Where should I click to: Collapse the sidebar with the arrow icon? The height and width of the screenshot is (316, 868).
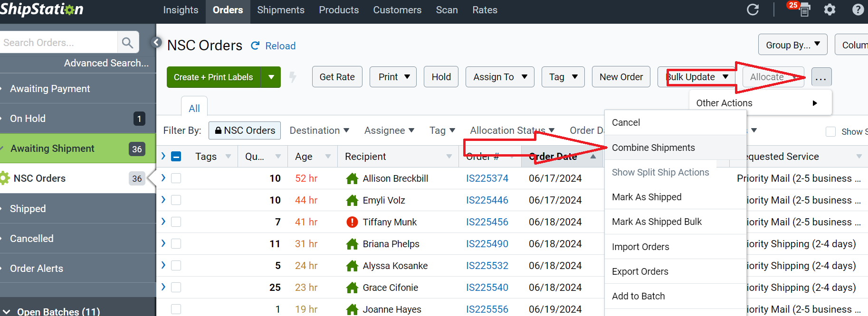tap(156, 42)
